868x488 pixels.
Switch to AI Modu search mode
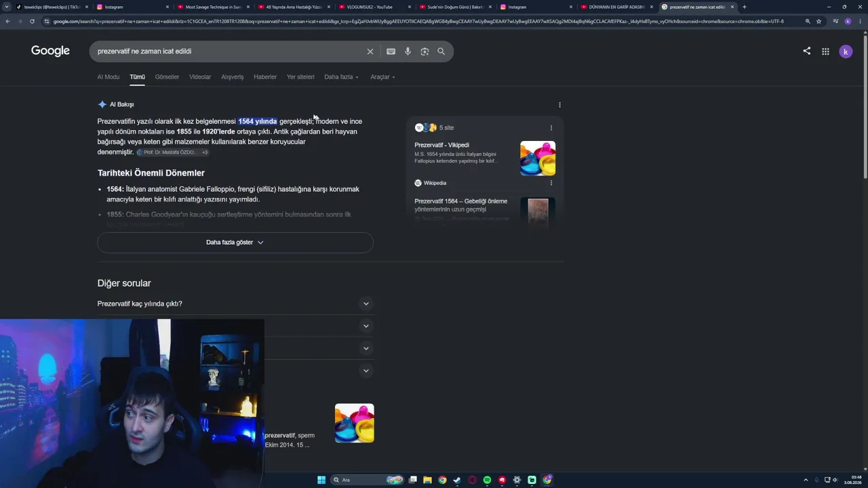pyautogui.click(x=108, y=77)
